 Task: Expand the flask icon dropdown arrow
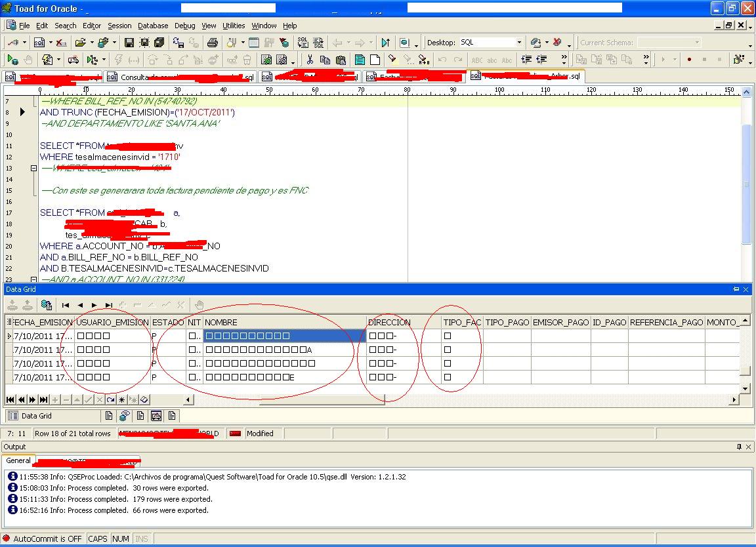click(x=243, y=43)
